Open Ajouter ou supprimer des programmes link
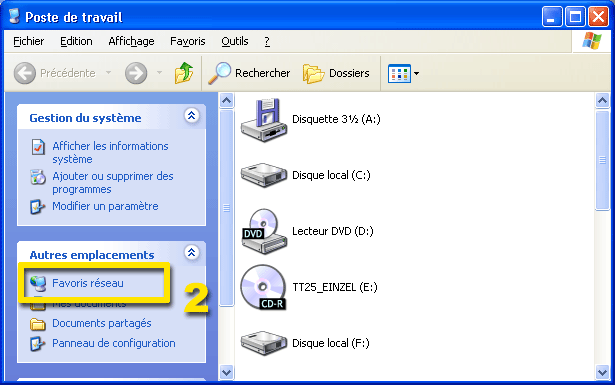 [x=113, y=183]
